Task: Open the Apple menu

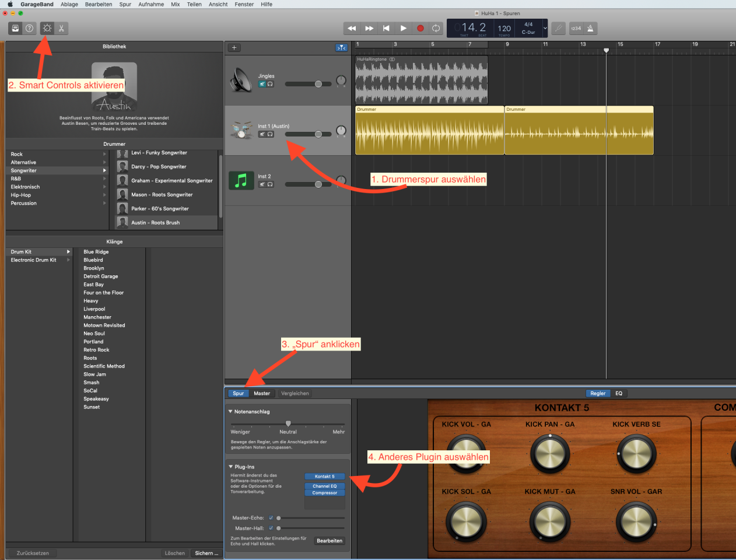Action: tap(10, 4)
